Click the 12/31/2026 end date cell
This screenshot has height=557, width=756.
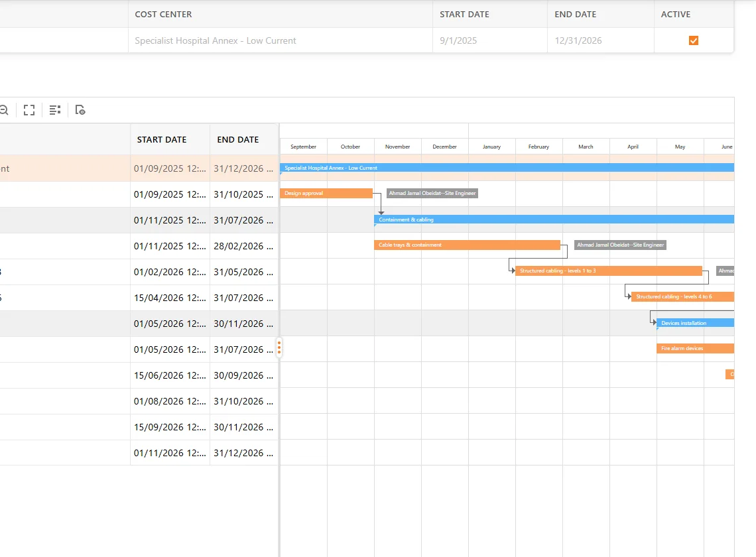pos(601,40)
